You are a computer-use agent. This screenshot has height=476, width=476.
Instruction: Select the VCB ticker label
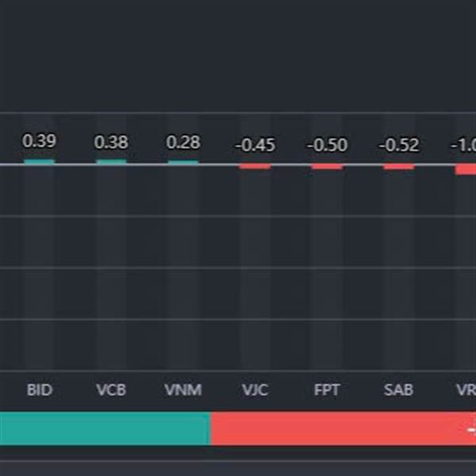point(111,390)
